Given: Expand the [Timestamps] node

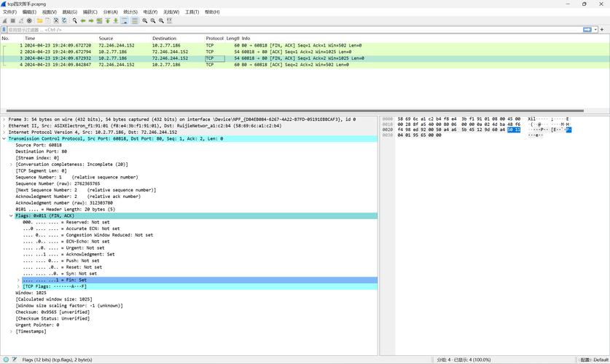Looking at the screenshot, I should [x=11, y=331].
